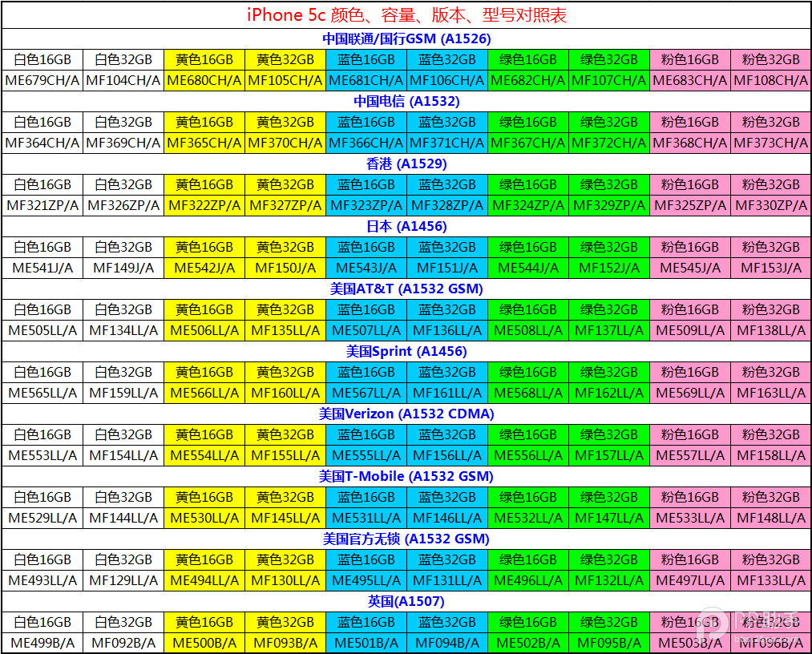The height and width of the screenshot is (654, 812).
Task: Select cell ME565LL/A
Action: tap(42, 393)
